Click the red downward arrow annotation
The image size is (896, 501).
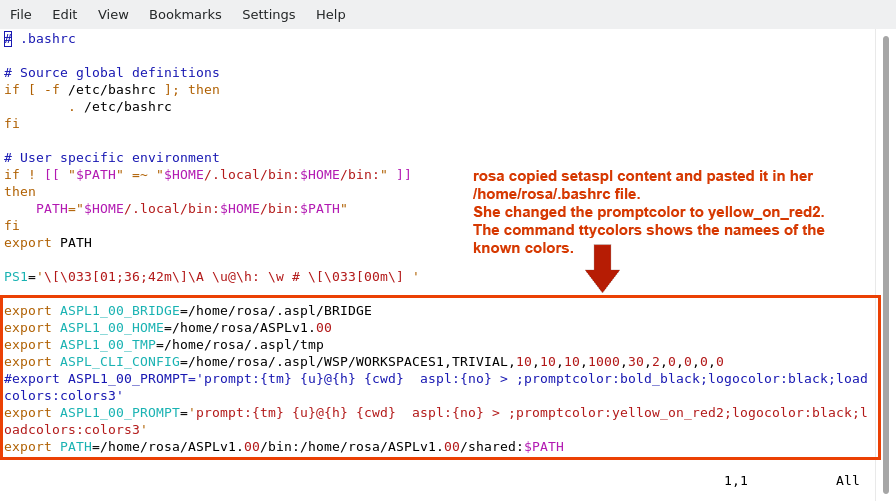pyautogui.click(x=602, y=268)
